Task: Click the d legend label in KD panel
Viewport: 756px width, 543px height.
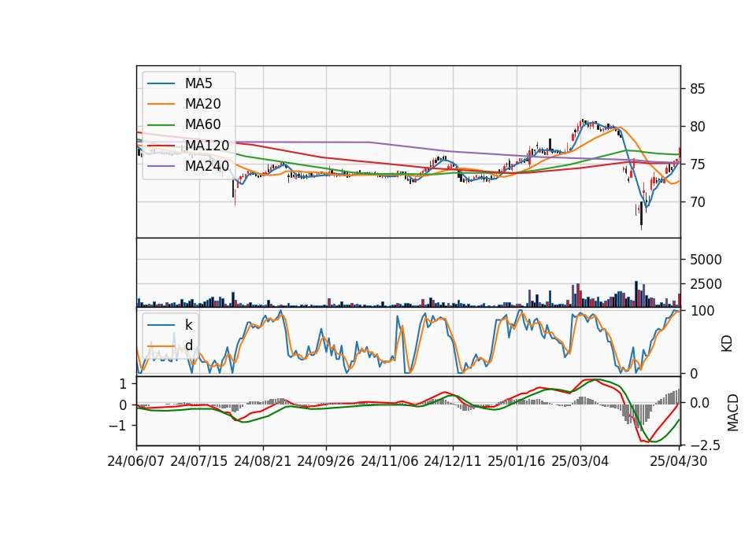Action: click(188, 345)
